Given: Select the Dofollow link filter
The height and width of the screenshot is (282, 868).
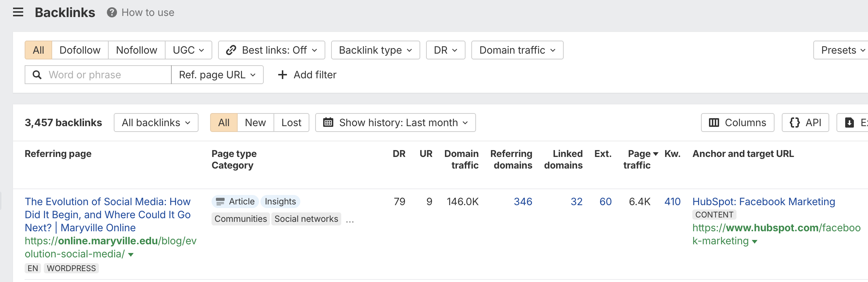Looking at the screenshot, I should coord(80,50).
